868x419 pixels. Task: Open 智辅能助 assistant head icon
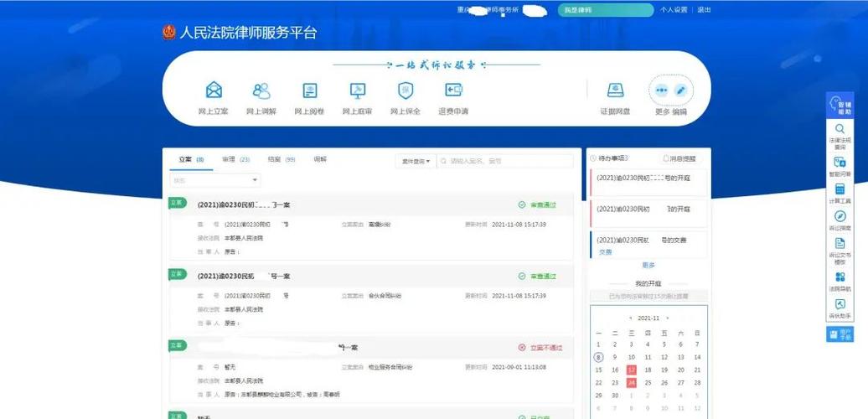pyautogui.click(x=840, y=105)
